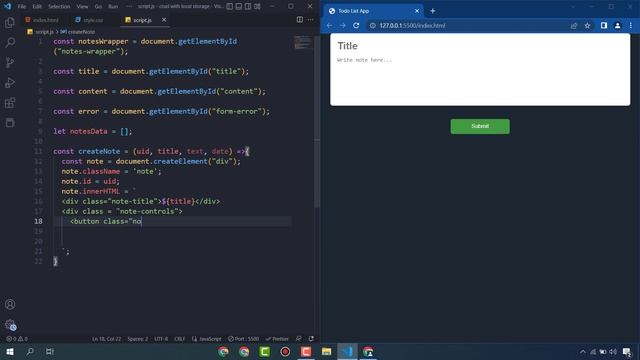This screenshot has width=640, height=360.
Task: Open Windows taskbar search
Action: coord(30,351)
